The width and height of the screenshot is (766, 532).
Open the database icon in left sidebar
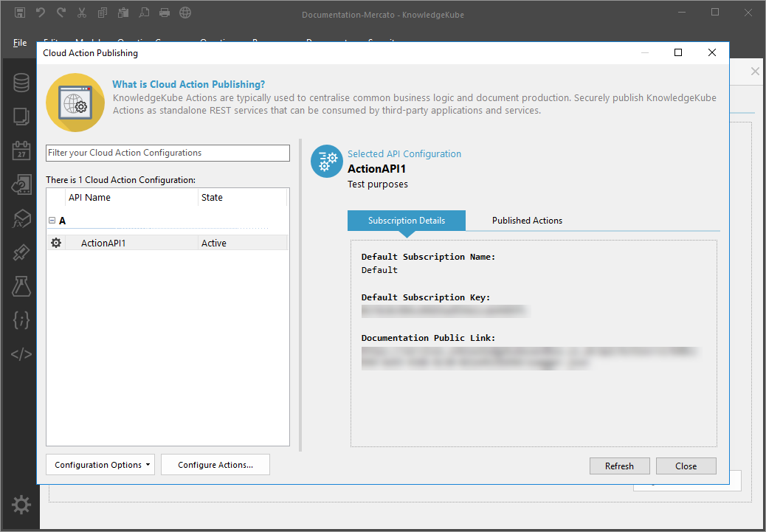pyautogui.click(x=21, y=83)
